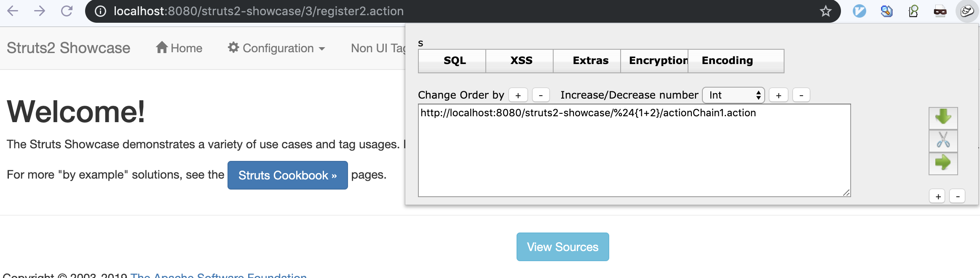View site information for localhost

[100, 11]
